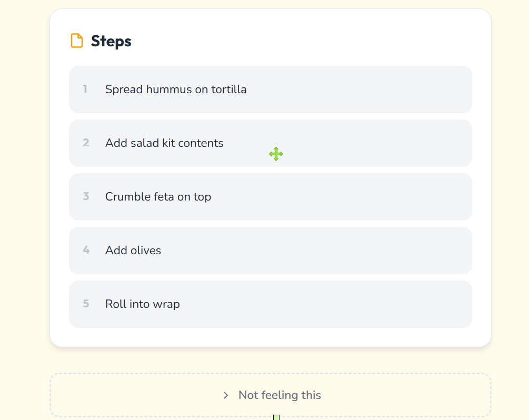
Task: Click the orange document icon beside Steps
Action: click(x=77, y=41)
